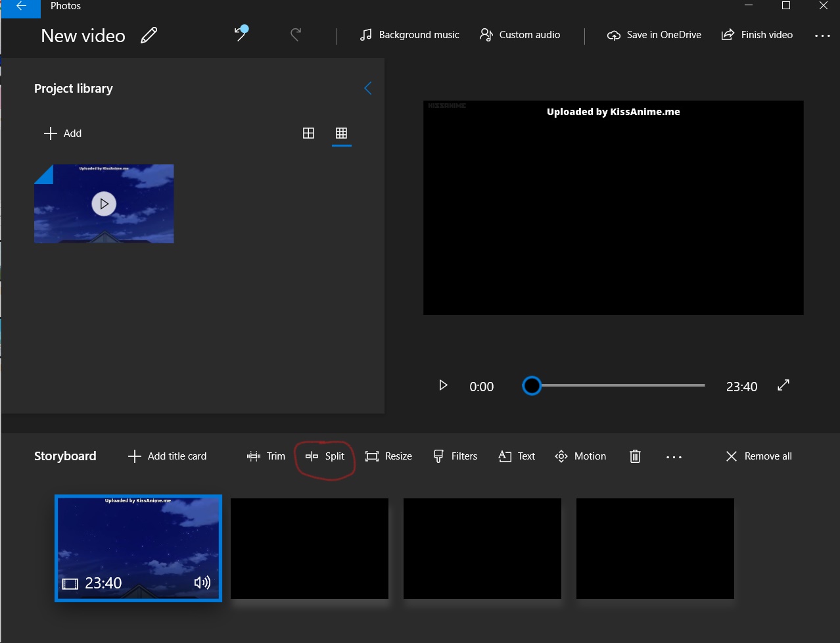840x643 pixels.
Task: Open Background music options
Action: 409,35
